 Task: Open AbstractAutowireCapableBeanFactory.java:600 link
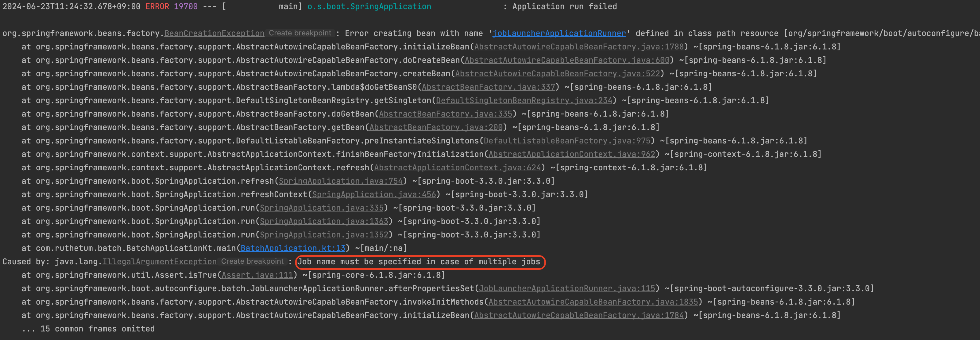(x=567, y=60)
